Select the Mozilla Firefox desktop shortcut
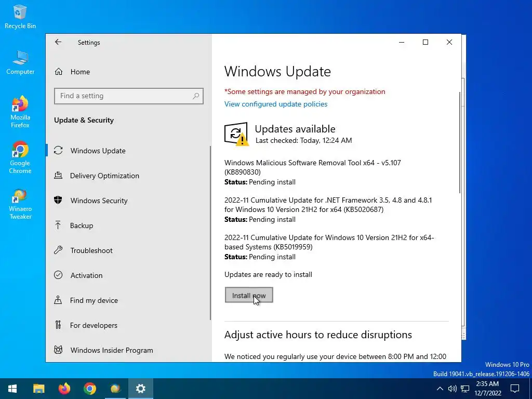This screenshot has height=399, width=532. 20,112
